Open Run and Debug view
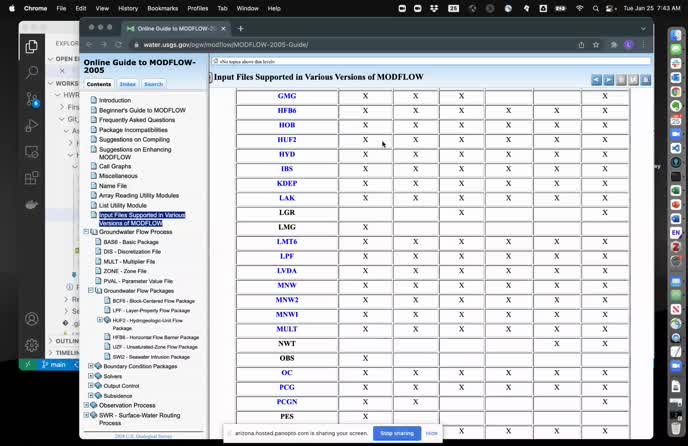Image resolution: width=688 pixels, height=446 pixels. (32, 126)
